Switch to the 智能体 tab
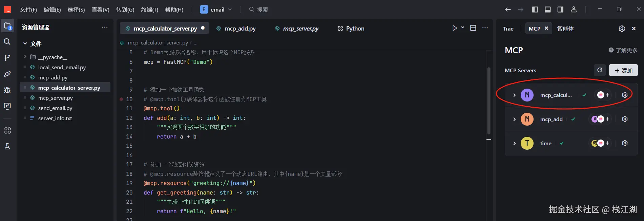Viewport: 644px width, 221px height. 565,29
